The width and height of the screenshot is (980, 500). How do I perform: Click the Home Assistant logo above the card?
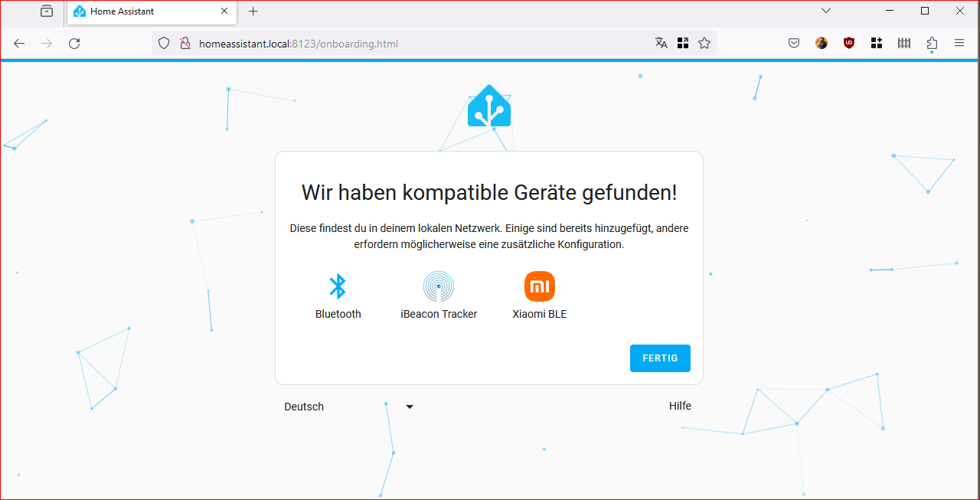[x=489, y=106]
